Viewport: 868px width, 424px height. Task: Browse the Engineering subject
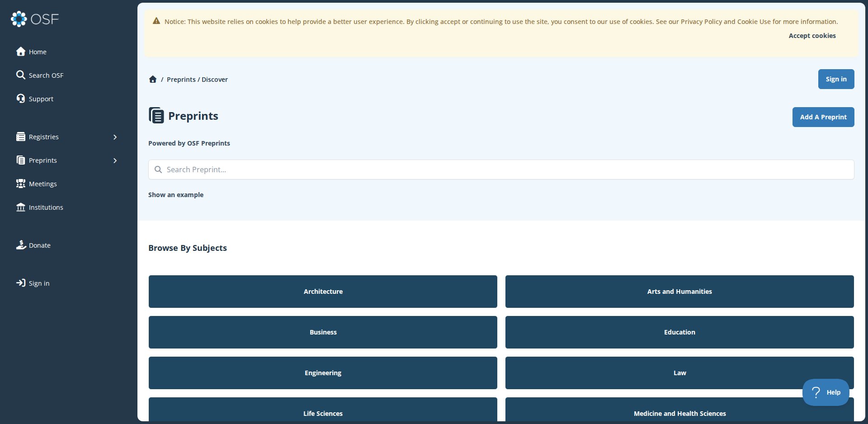[323, 373]
